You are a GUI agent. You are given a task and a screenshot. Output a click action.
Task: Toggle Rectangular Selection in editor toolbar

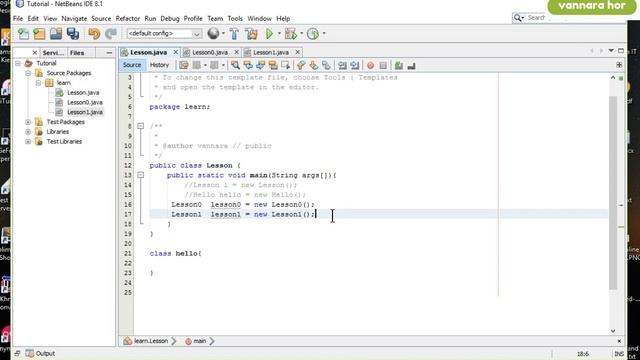pos(286,65)
